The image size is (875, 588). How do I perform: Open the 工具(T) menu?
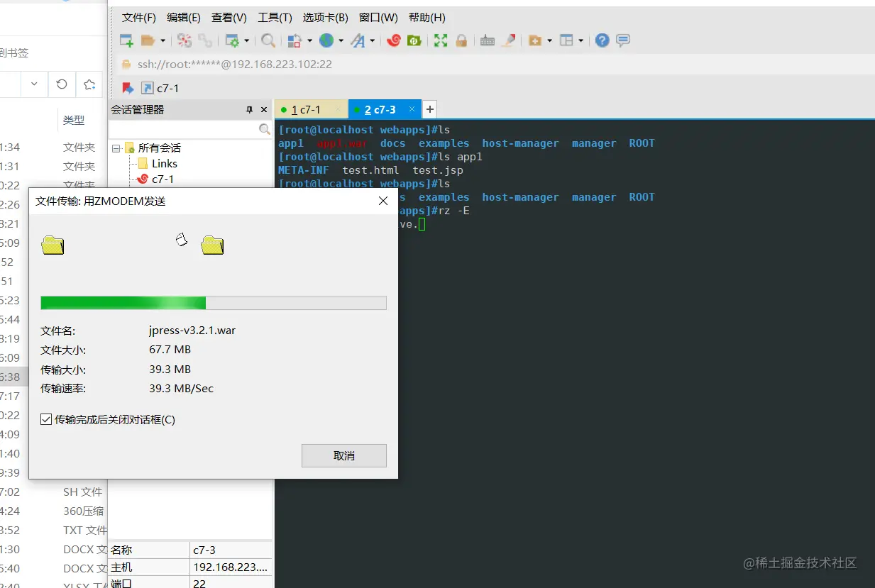click(x=275, y=18)
